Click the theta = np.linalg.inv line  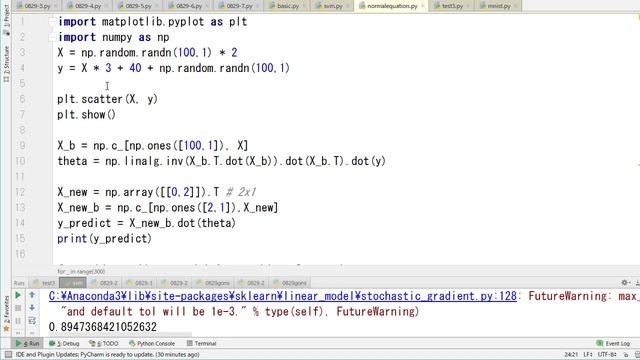point(222,161)
